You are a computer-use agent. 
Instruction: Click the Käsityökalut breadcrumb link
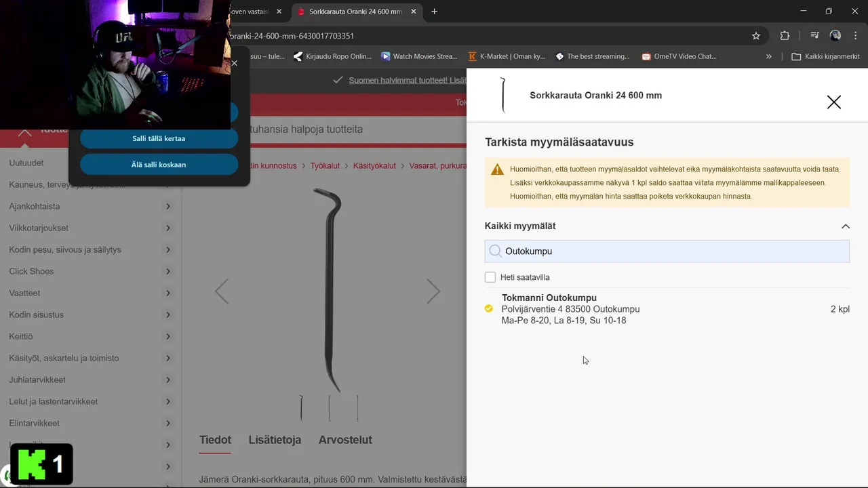pyautogui.click(x=374, y=166)
